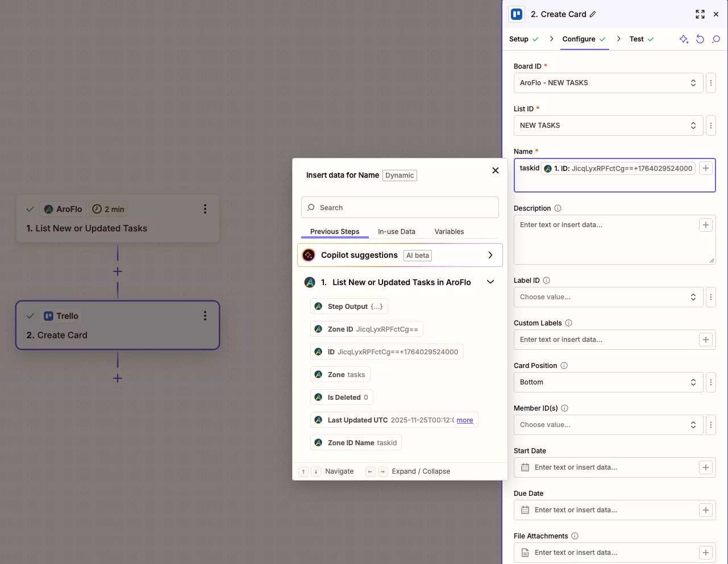The height and width of the screenshot is (564, 728).
Task: Show info tooltip for File Attachments
Action: (575, 536)
